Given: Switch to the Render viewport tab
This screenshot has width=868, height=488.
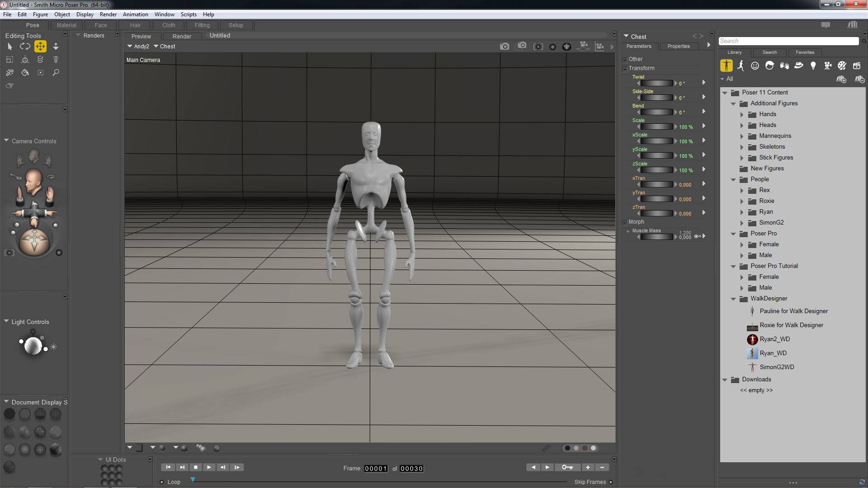Looking at the screenshot, I should pyautogui.click(x=182, y=36).
